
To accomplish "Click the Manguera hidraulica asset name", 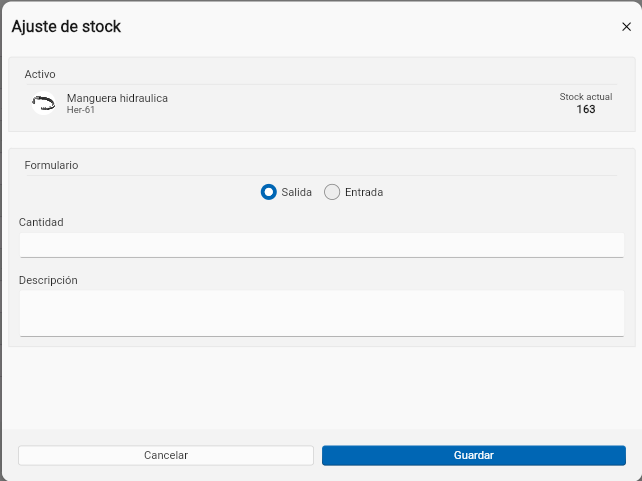I will pos(117,98).
